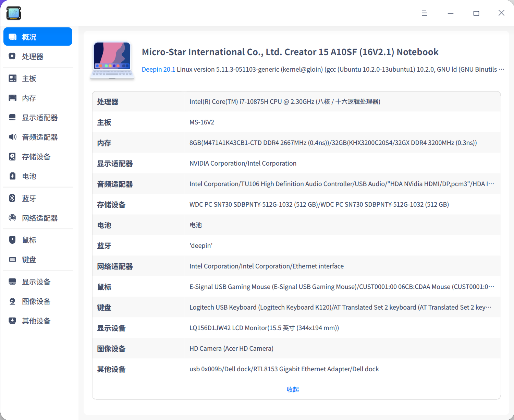The width and height of the screenshot is (514, 420).
Task: Click the 网络适配器 network icon
Action: pos(12,218)
